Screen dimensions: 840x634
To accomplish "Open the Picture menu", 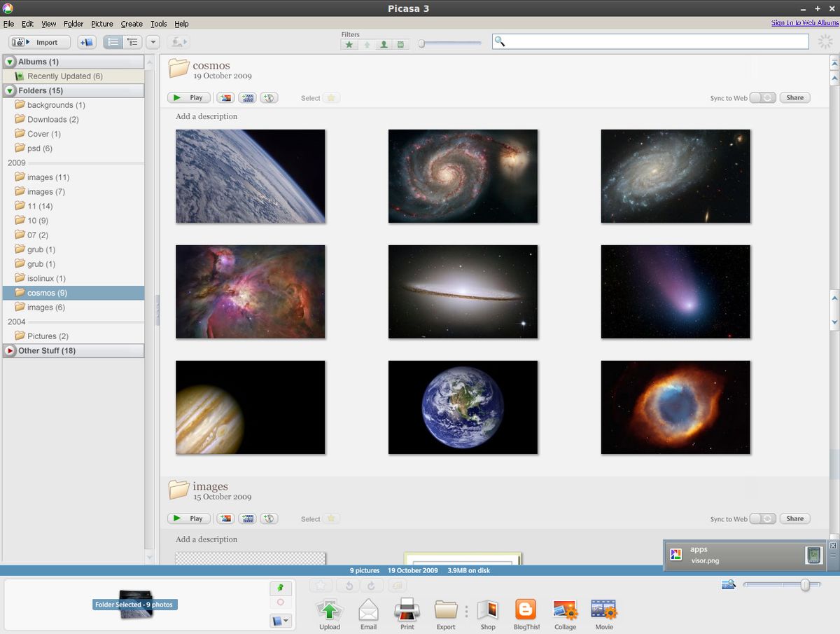I will click(x=102, y=23).
